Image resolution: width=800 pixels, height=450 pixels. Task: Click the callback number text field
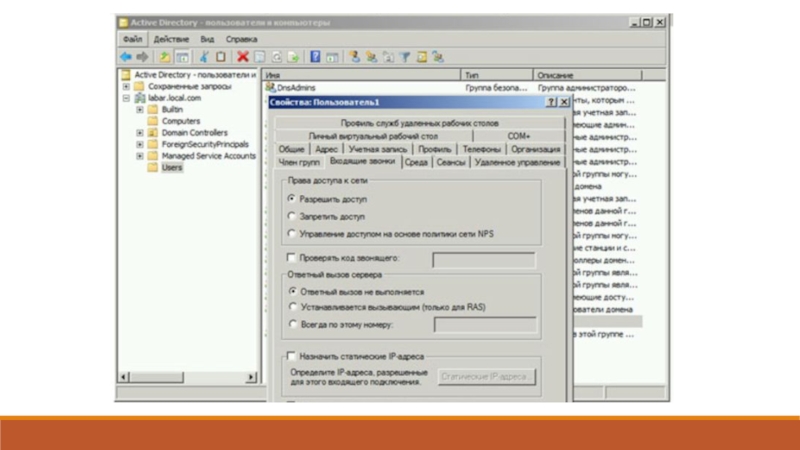485,324
